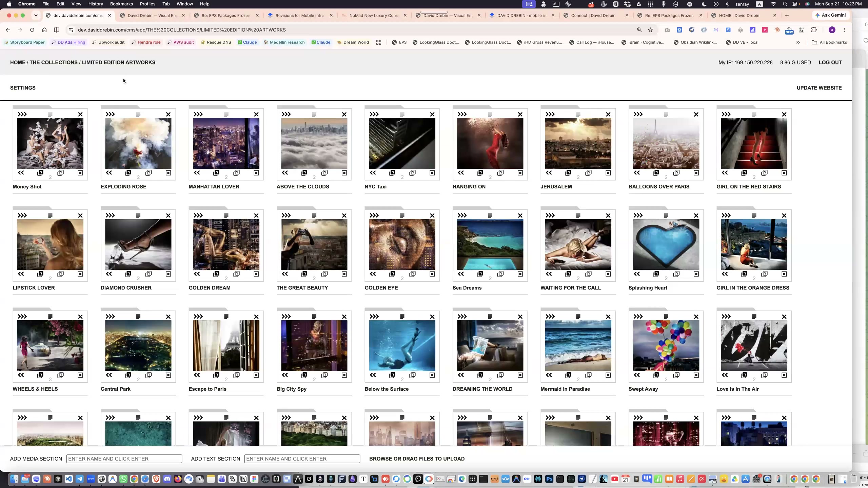Focus the ADD MEDIA SECTION name field

coord(124,459)
